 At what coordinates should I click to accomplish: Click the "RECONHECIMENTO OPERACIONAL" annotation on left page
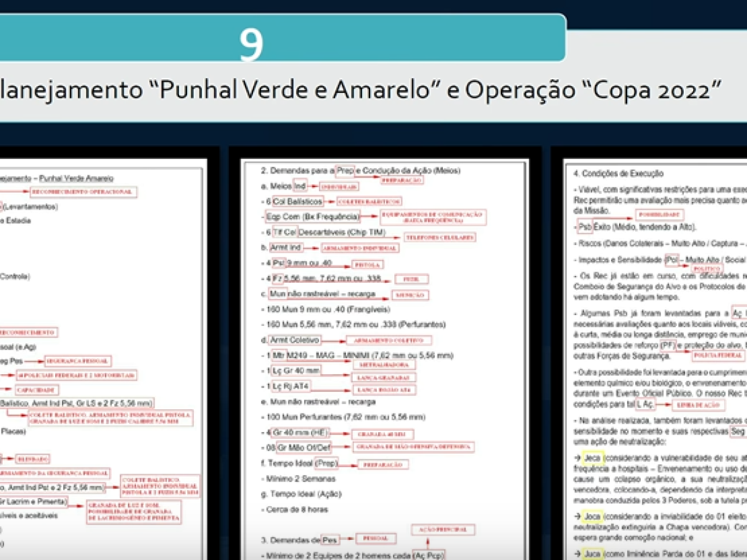tap(82, 192)
